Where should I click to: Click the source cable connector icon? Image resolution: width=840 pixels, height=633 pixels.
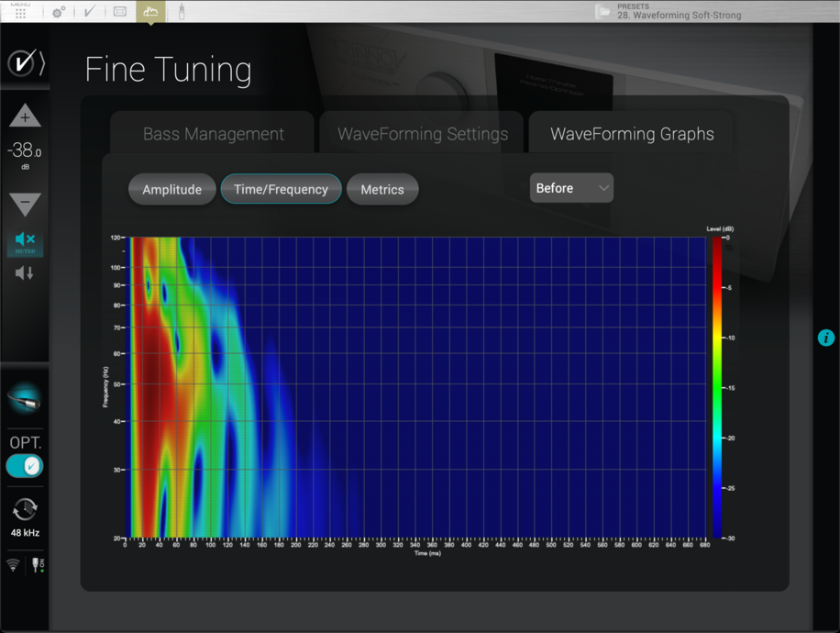tap(24, 397)
